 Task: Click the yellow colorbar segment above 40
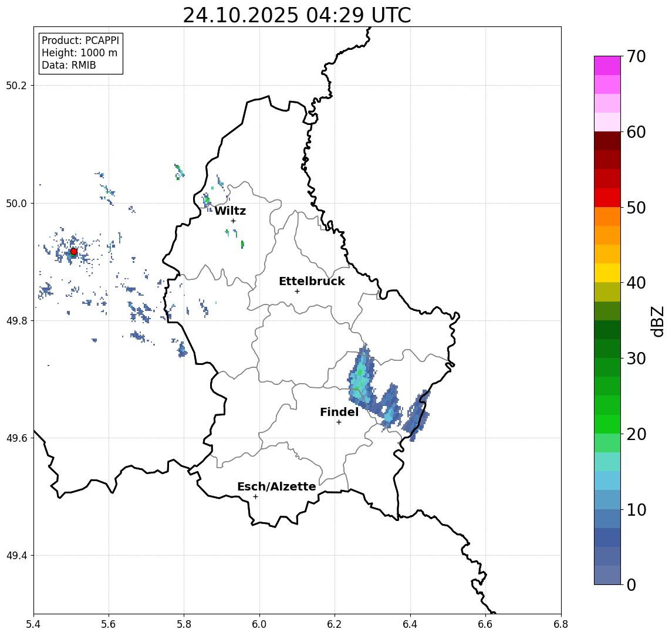[x=607, y=273]
